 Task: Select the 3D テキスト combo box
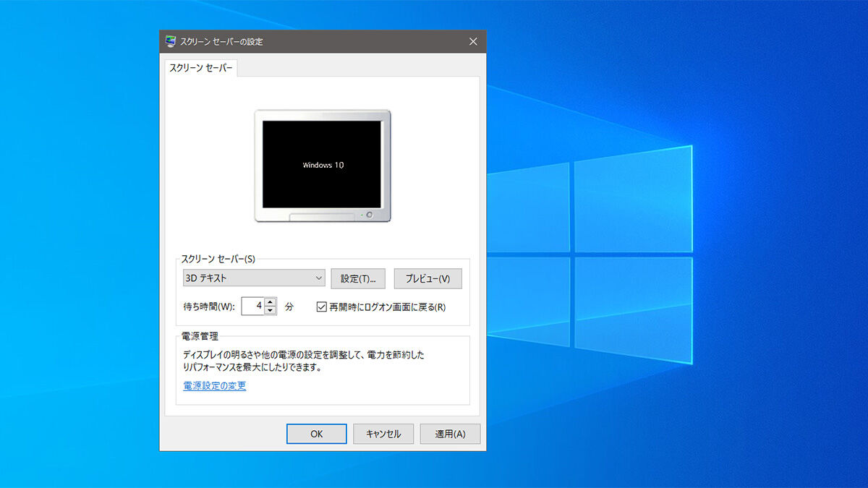click(x=253, y=278)
